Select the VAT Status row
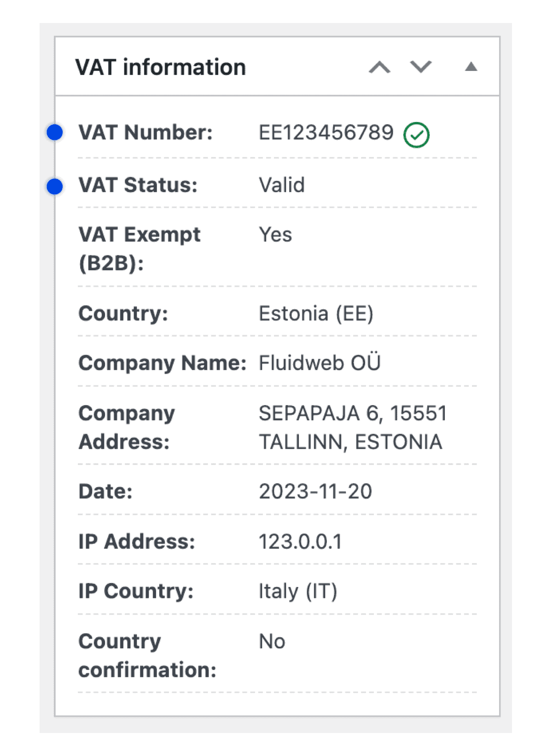 (x=276, y=186)
